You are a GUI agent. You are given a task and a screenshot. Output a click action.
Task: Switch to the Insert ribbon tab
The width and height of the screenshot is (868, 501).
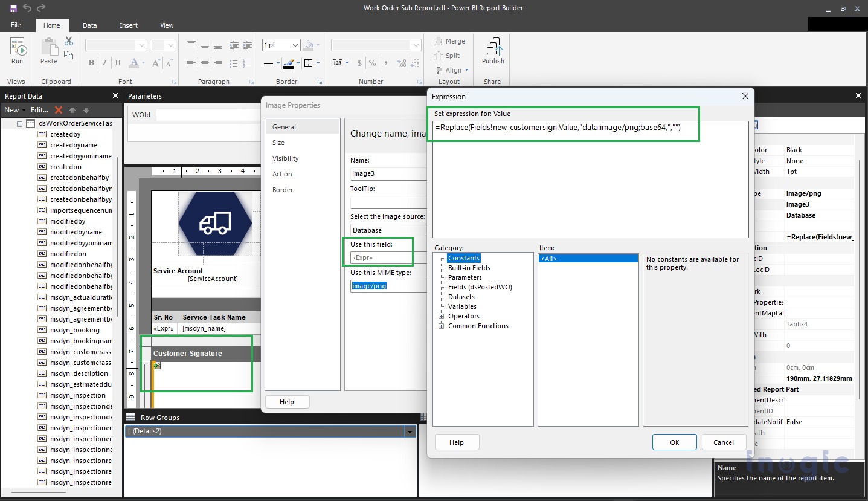tap(128, 25)
